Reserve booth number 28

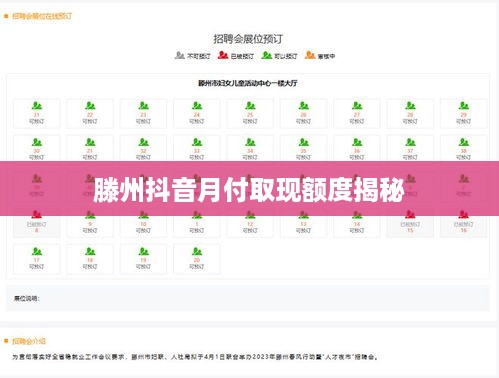[410, 113]
